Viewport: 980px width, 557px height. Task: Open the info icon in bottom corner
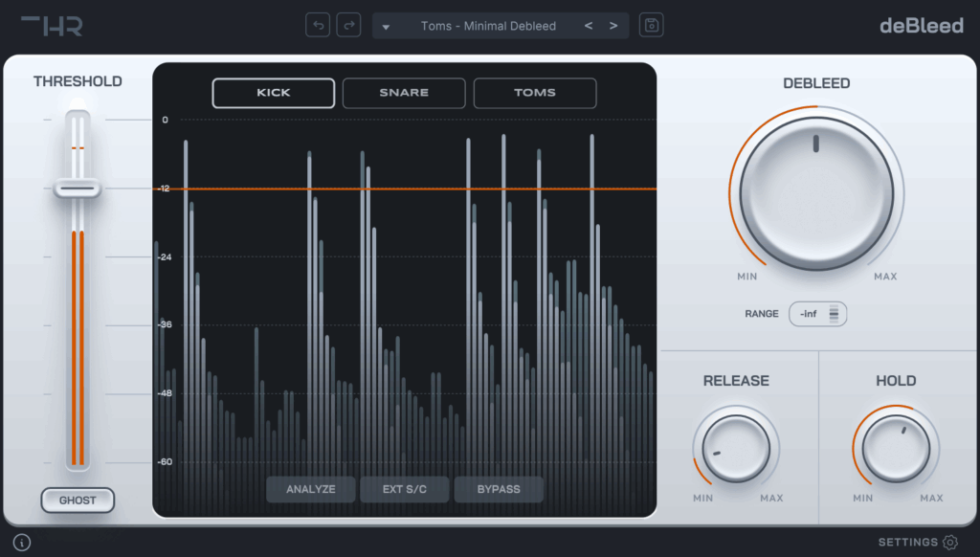(x=22, y=543)
